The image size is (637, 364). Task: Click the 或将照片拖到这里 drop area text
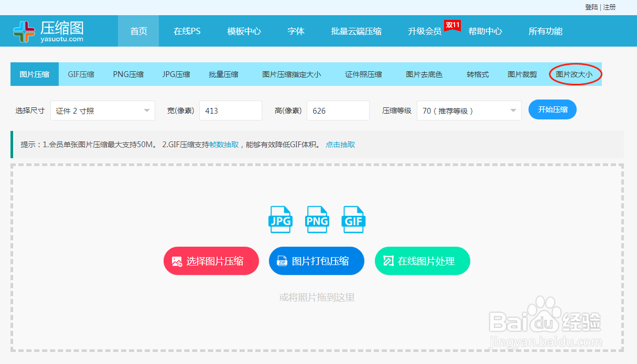[x=317, y=297]
